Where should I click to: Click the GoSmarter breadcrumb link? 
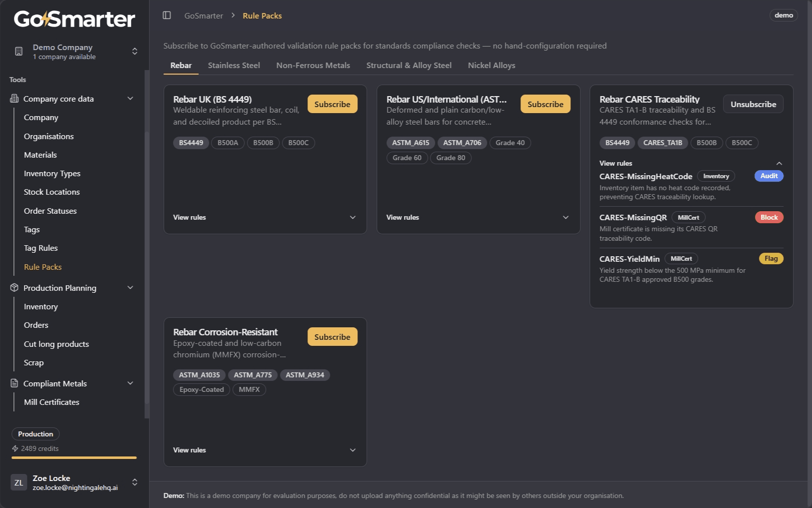[203, 16]
